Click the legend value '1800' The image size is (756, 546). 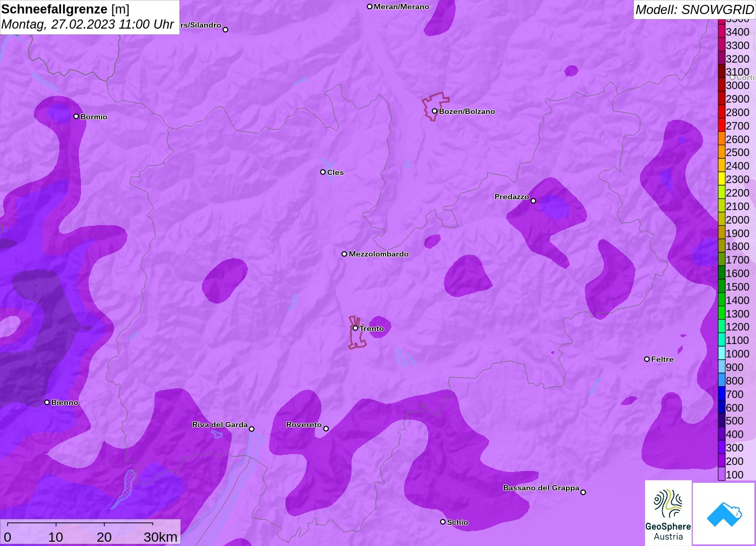(738, 246)
